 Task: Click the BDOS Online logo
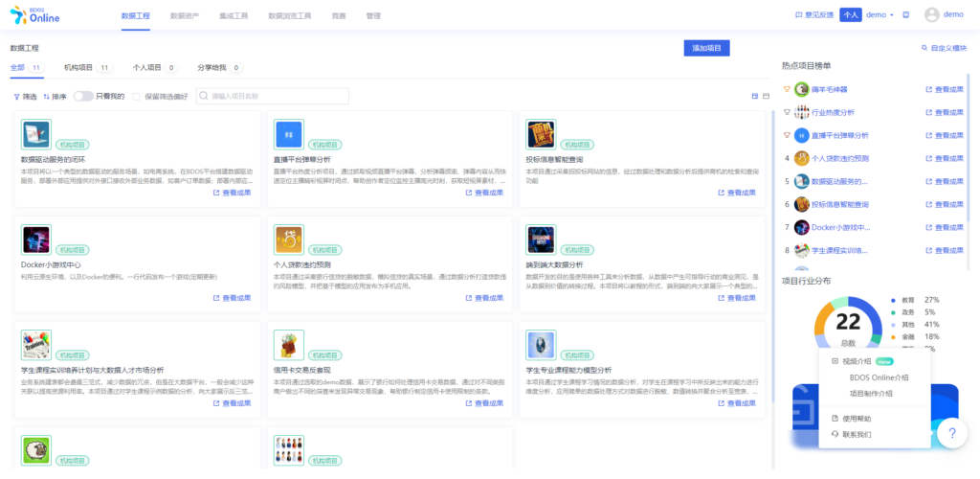(x=35, y=15)
